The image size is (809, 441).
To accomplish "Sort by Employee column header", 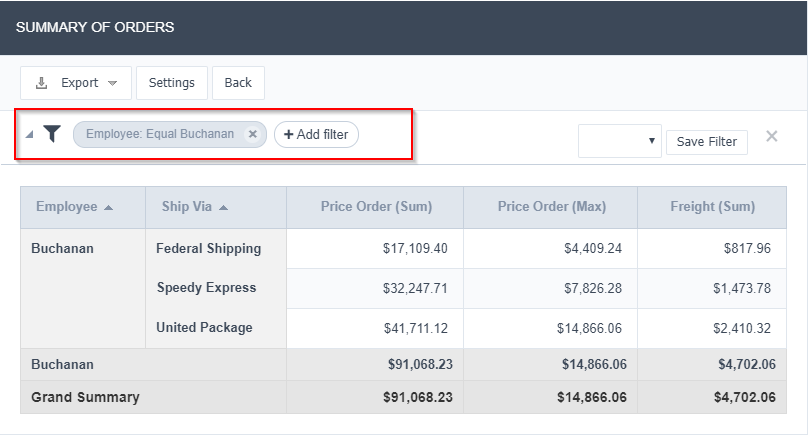I will point(67,207).
